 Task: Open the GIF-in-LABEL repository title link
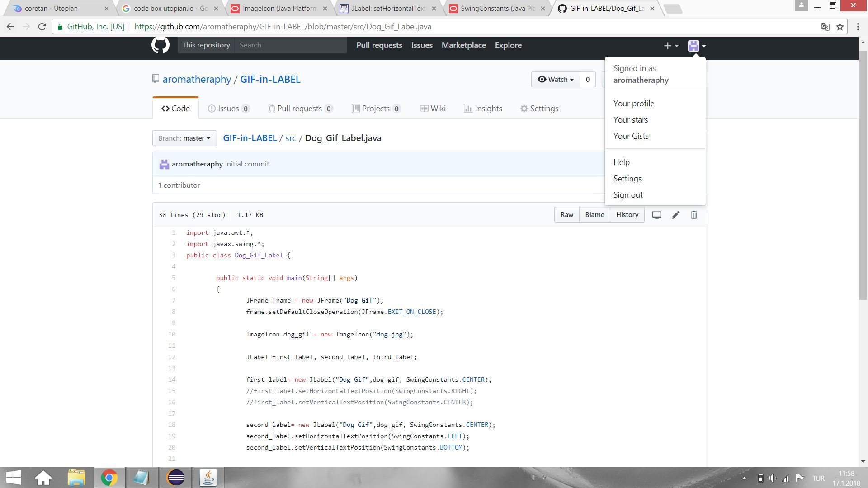click(x=270, y=79)
